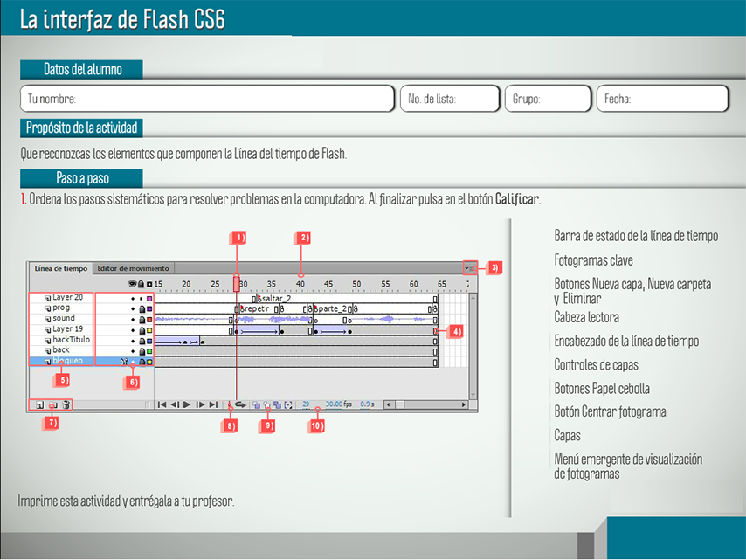This screenshot has width=746, height=560.
Task: Toggle lock on the backTitulo layer
Action: pos(142,340)
